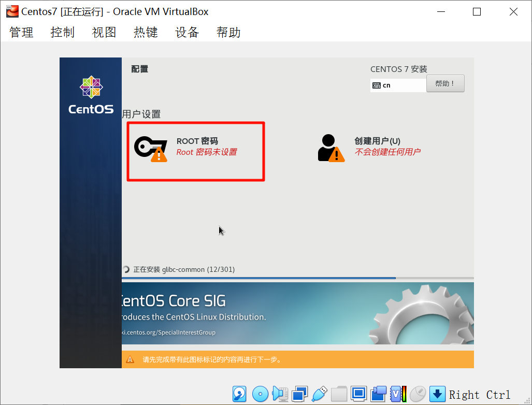Open the 控制 menu
Viewport: 532px width, 405px height.
[63, 32]
